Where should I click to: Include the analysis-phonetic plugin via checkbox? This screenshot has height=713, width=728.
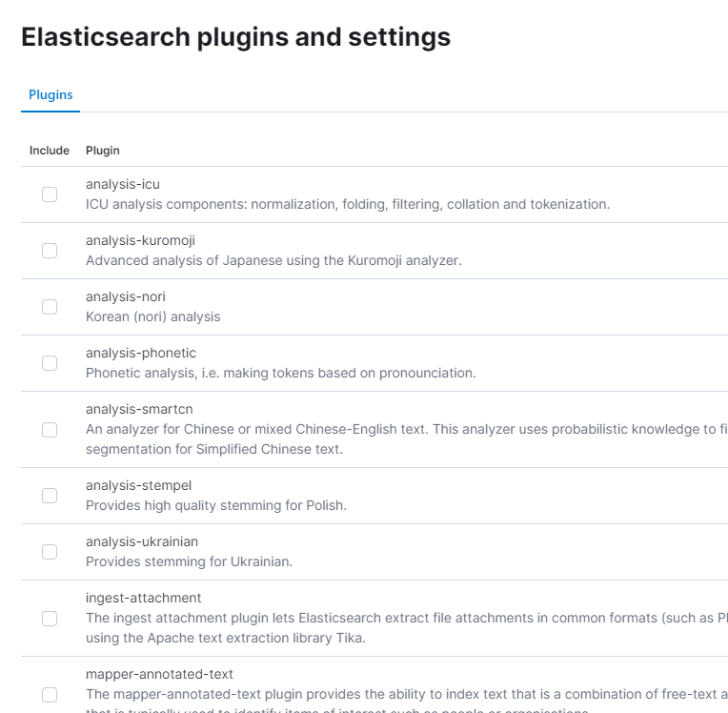pos(50,363)
